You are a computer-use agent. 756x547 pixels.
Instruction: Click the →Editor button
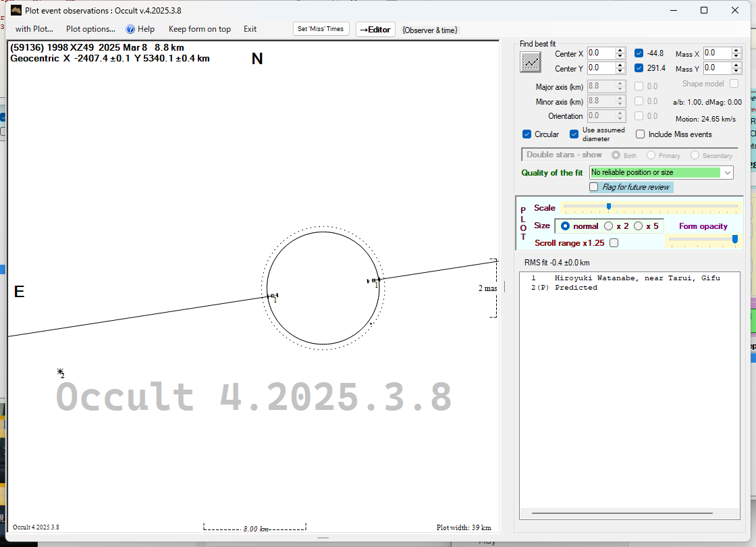(x=375, y=29)
